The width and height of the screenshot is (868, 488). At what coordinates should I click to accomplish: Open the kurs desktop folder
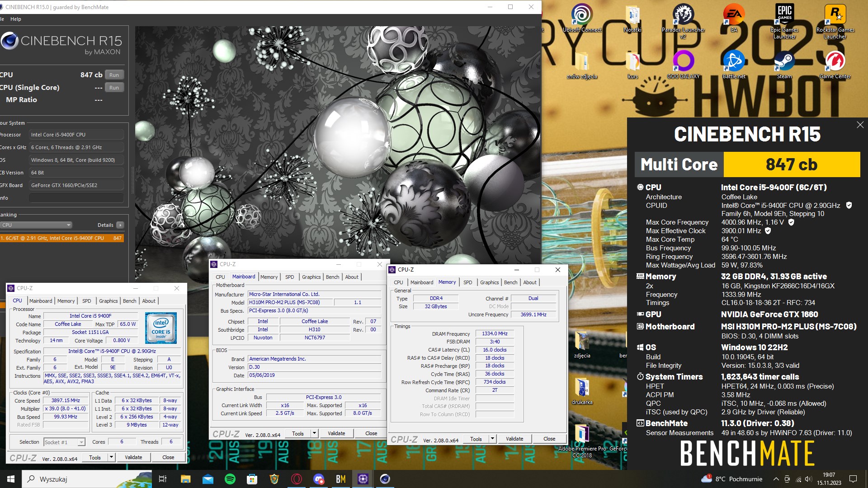[632, 65]
